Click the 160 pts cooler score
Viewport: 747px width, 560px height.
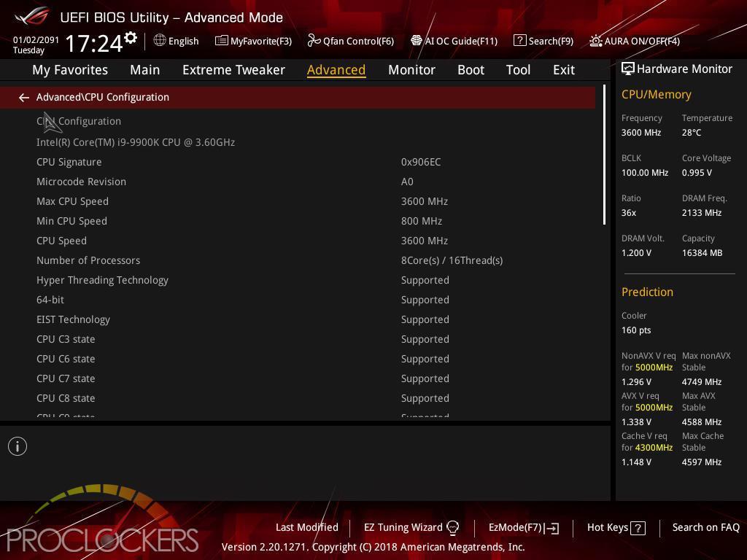pyautogui.click(x=636, y=330)
